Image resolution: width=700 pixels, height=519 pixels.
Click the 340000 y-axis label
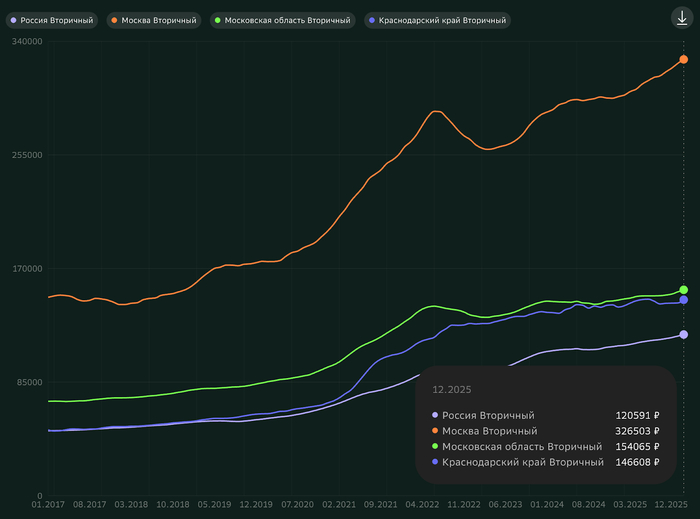point(26,42)
